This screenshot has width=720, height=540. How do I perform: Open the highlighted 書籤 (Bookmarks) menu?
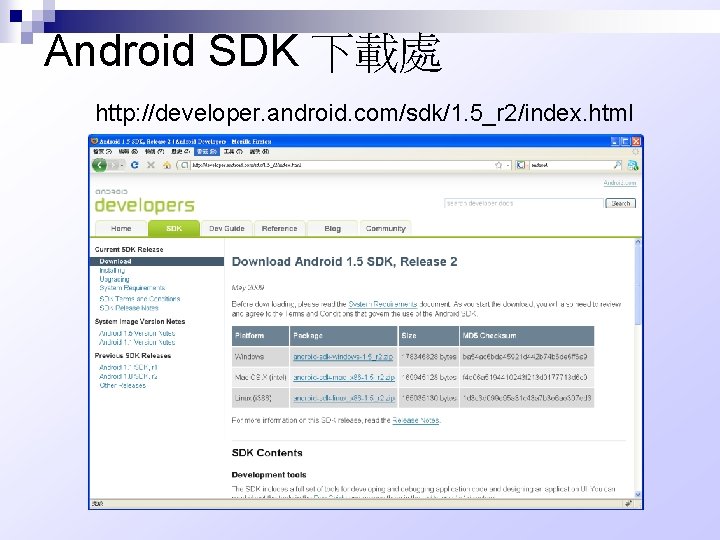207,151
